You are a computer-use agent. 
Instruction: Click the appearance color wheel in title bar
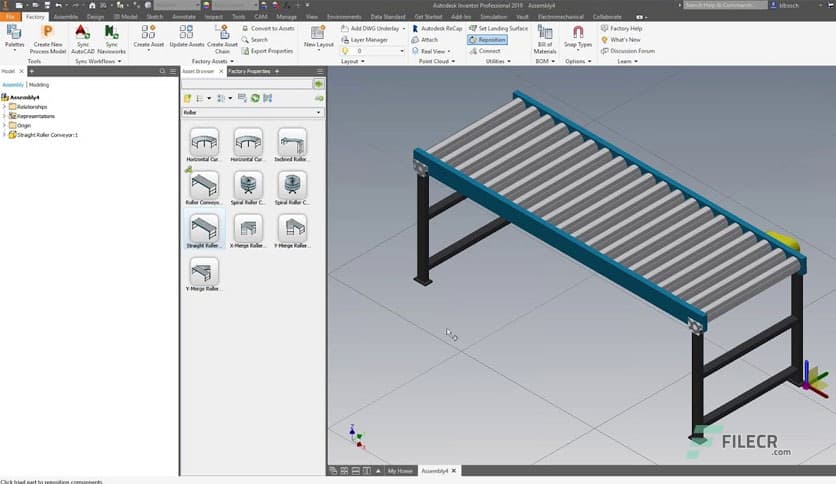[x=206, y=5]
